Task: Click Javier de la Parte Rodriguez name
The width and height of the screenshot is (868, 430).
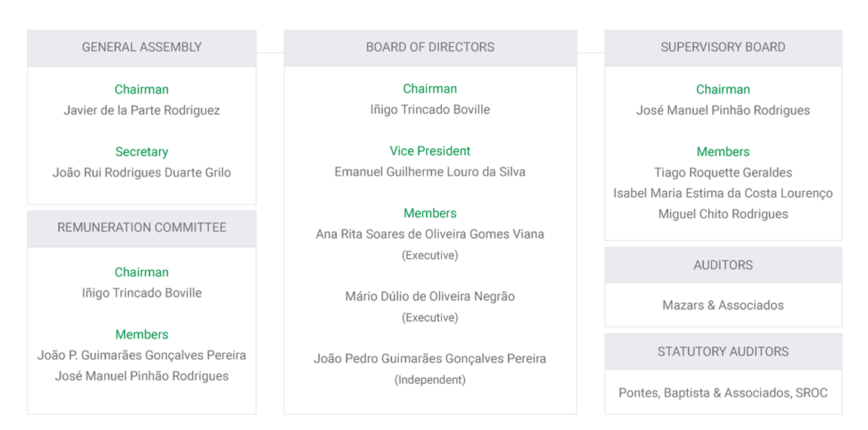Action: [142, 110]
